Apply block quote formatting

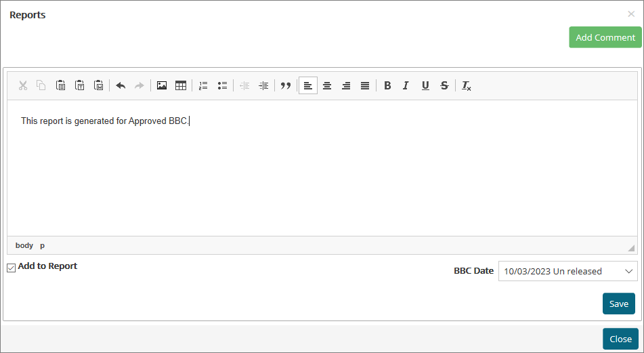pos(286,85)
